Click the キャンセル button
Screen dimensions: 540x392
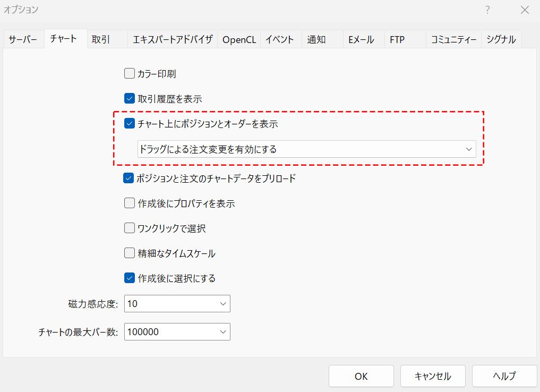(x=433, y=376)
